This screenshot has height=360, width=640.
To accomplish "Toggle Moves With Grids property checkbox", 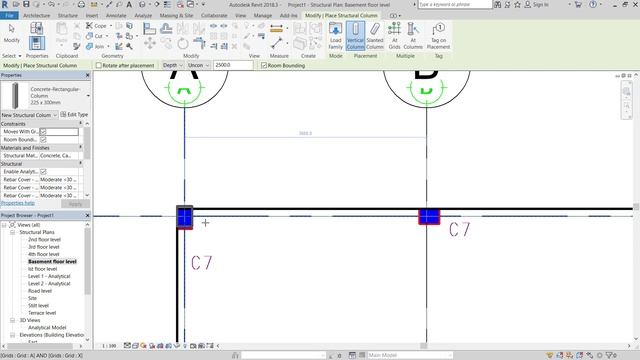I will pos(43,132).
